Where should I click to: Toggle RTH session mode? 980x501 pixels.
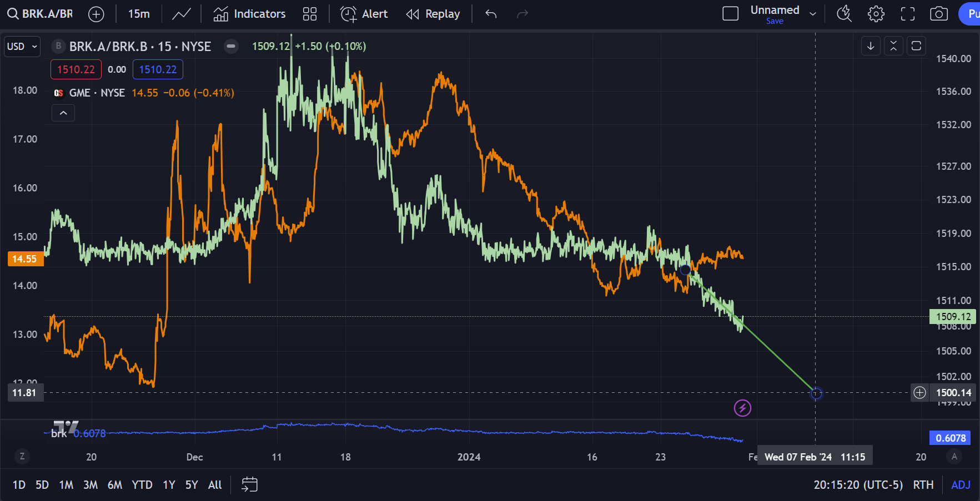pos(923,485)
